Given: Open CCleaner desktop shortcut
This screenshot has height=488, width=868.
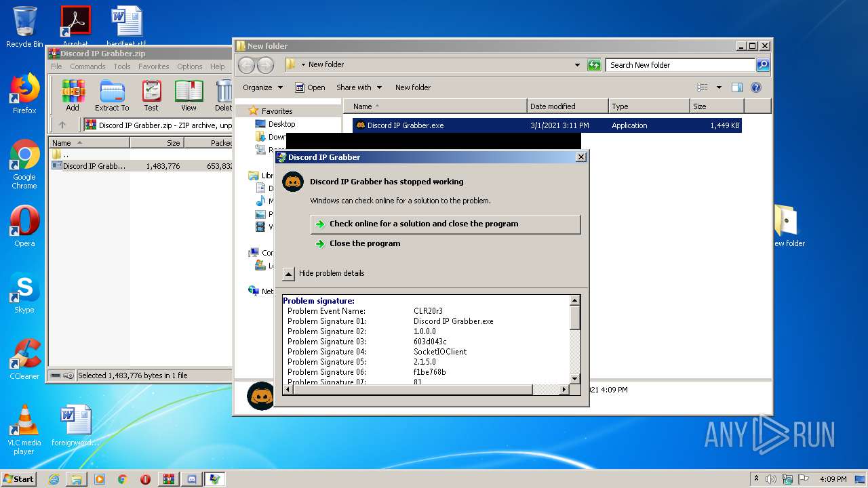Looking at the screenshot, I should click(x=24, y=359).
